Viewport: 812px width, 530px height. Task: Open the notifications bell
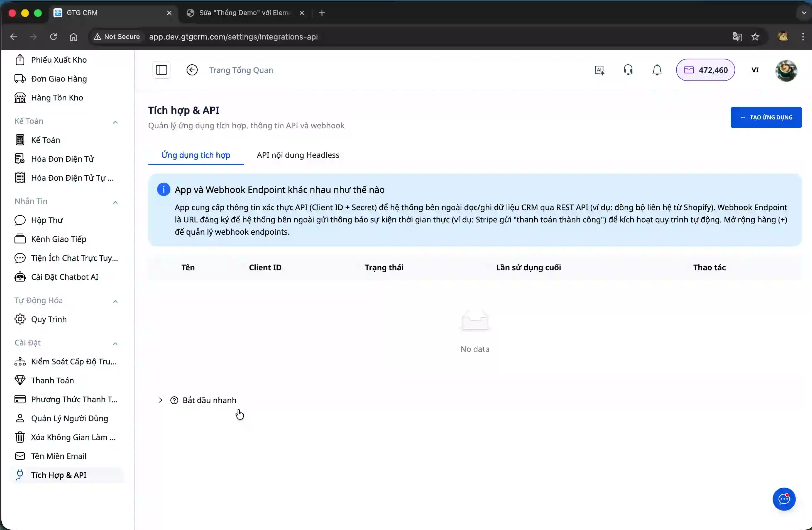click(x=657, y=70)
